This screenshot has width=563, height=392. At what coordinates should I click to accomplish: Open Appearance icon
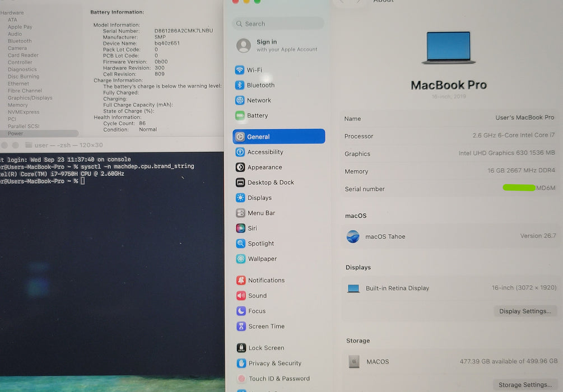coord(240,167)
